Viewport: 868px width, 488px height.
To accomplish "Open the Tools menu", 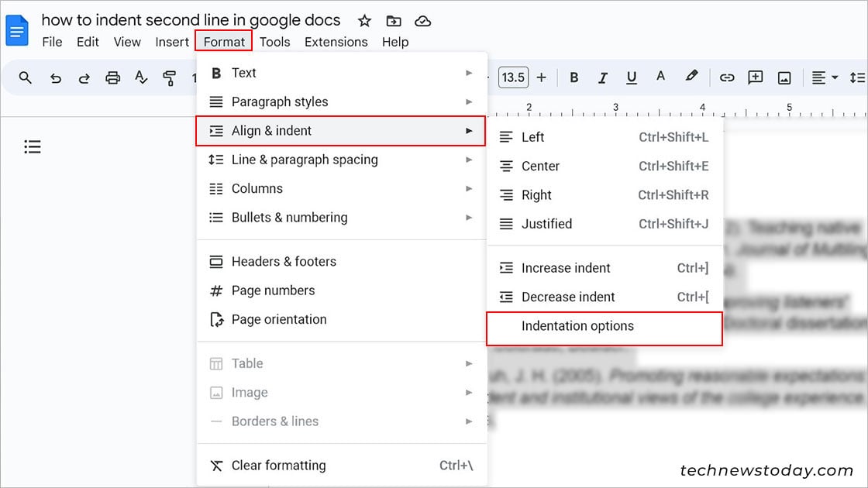I will click(x=274, y=42).
